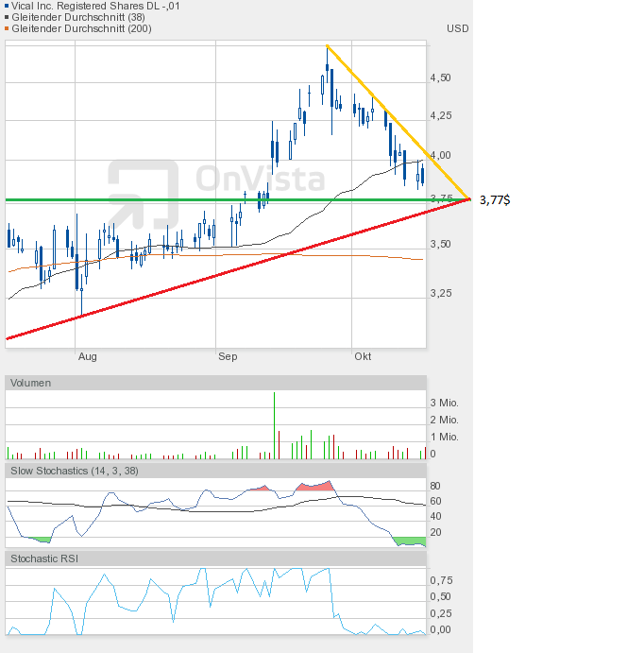Click the Okt label on the time axis
644x653 pixels.
click(x=363, y=356)
